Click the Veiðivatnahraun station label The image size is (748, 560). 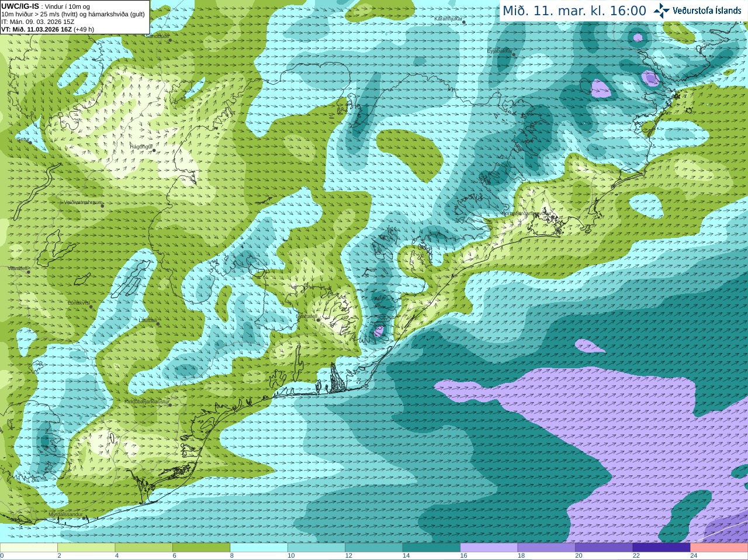[82, 202]
